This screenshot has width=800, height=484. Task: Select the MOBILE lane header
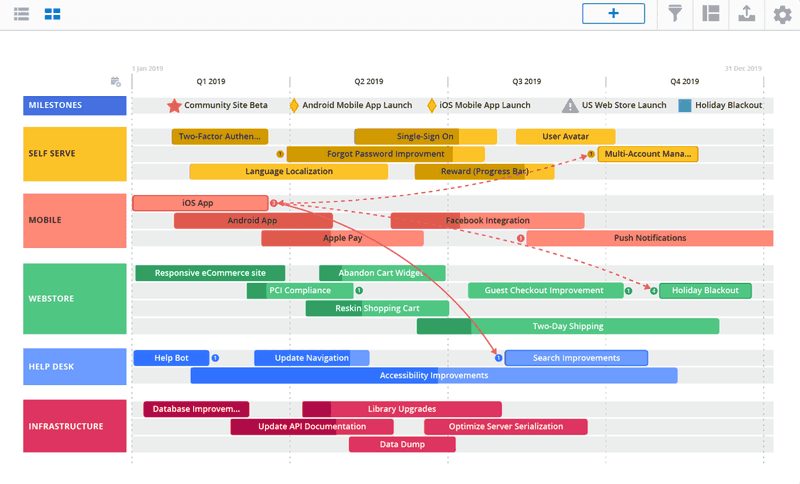[x=74, y=220]
